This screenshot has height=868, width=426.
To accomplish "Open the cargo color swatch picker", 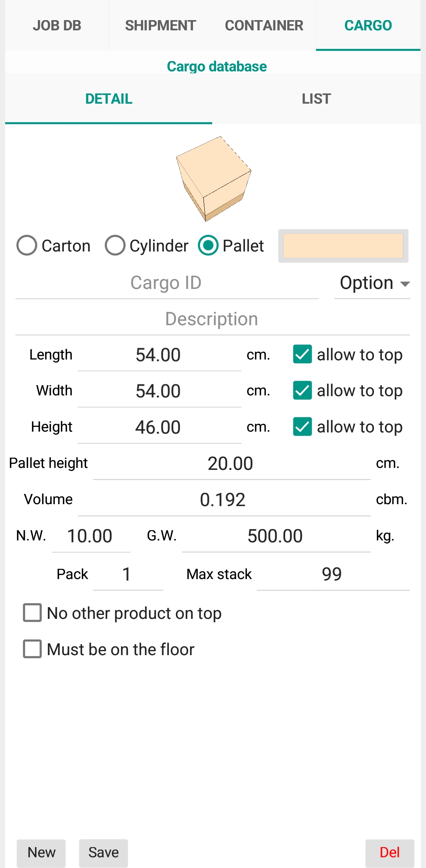I will [343, 246].
